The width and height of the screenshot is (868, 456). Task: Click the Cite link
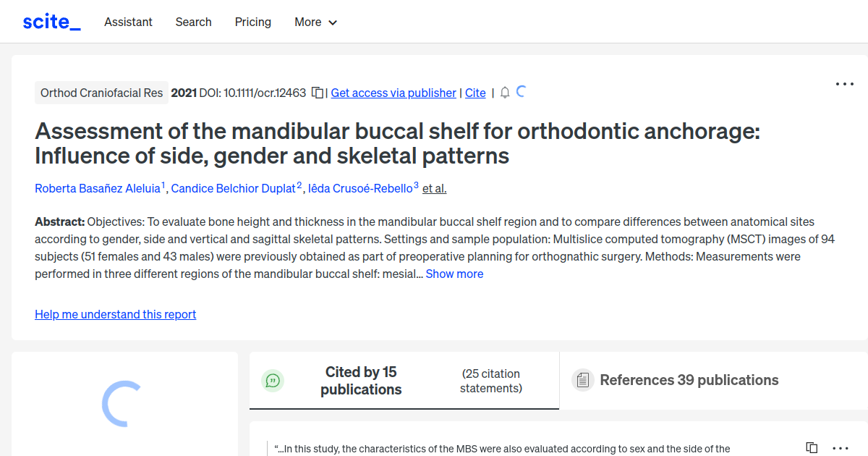(475, 93)
